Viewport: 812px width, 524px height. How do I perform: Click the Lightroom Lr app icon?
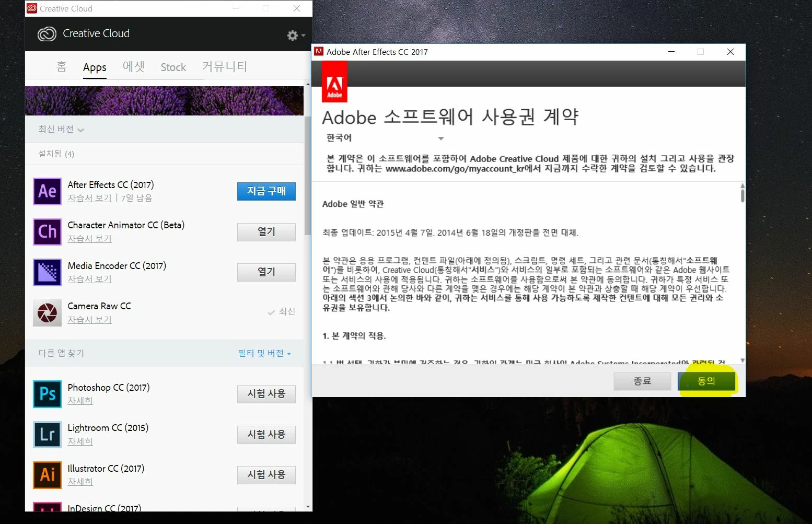(x=47, y=434)
